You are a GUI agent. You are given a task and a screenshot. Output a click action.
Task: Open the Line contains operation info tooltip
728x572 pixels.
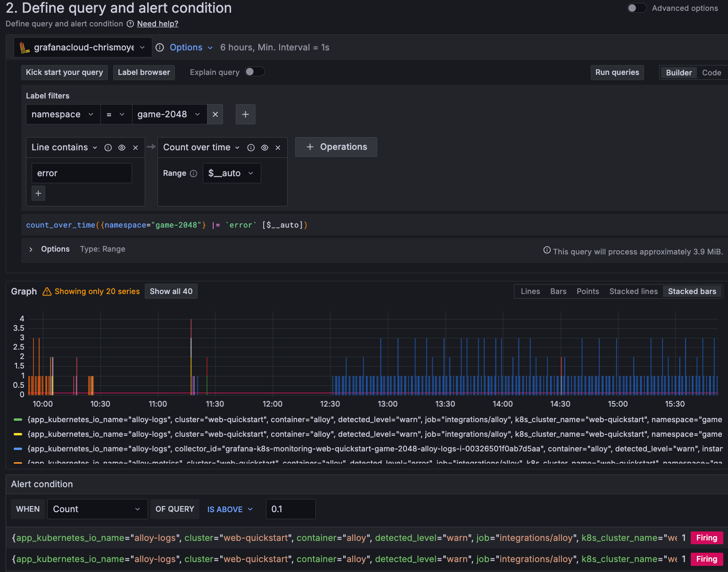[x=108, y=147]
